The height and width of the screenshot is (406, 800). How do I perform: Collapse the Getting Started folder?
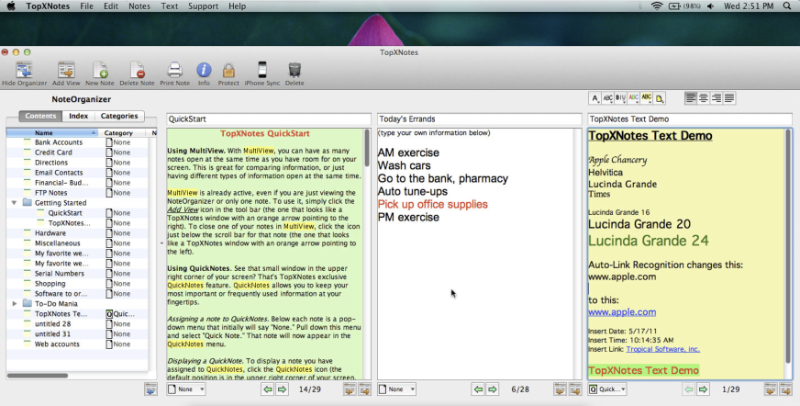pos(13,202)
